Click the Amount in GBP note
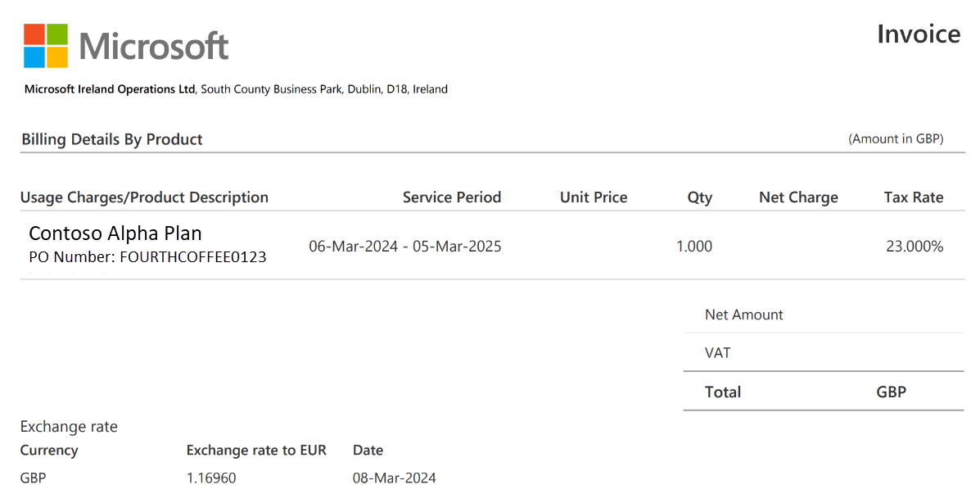980x494 pixels. pos(896,139)
